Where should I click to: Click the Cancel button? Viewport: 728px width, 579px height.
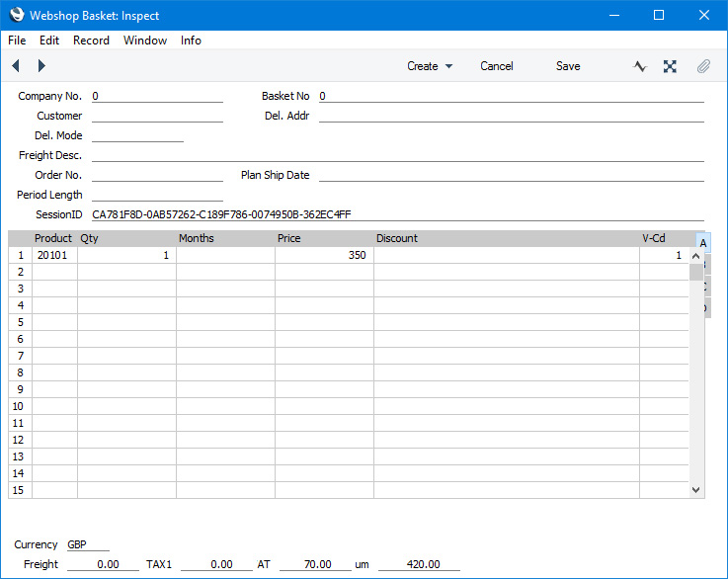pos(496,66)
